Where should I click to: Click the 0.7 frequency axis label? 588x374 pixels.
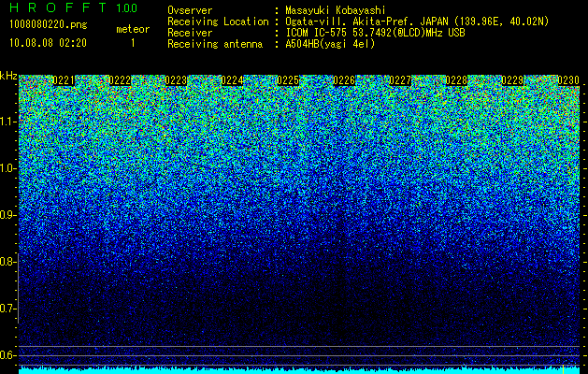coord(7,309)
